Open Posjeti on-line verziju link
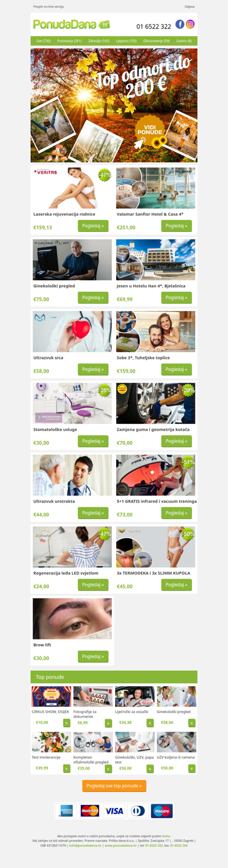The height and width of the screenshot is (868, 228). point(48,6)
